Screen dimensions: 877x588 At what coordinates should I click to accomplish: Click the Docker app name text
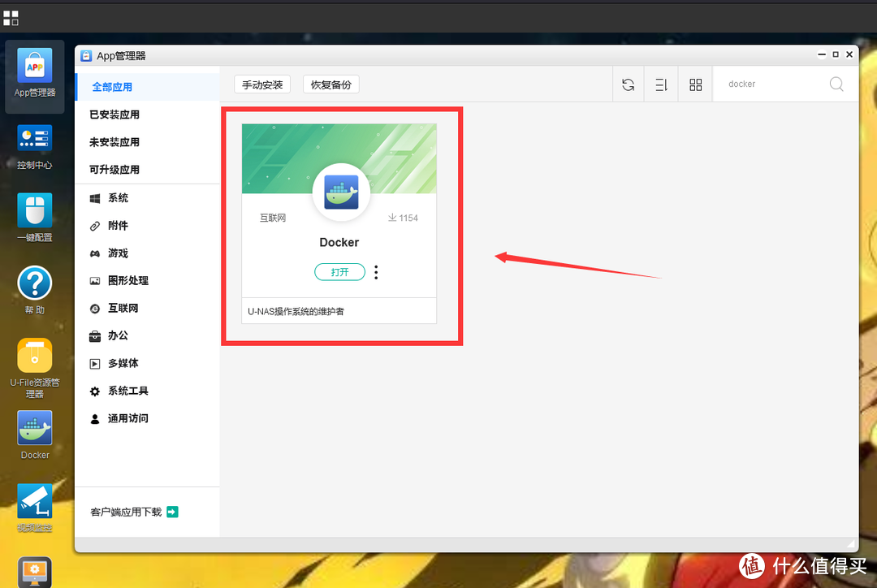339,242
